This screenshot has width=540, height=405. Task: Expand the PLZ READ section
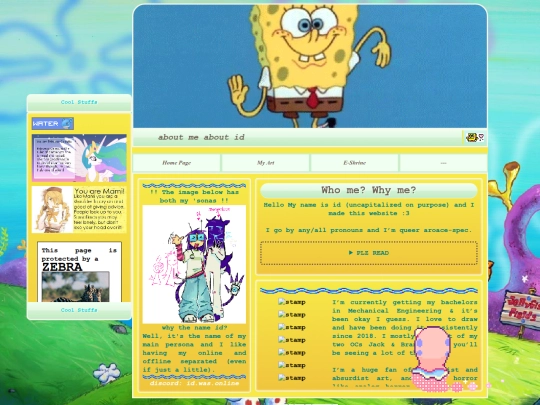pyautogui.click(x=369, y=253)
